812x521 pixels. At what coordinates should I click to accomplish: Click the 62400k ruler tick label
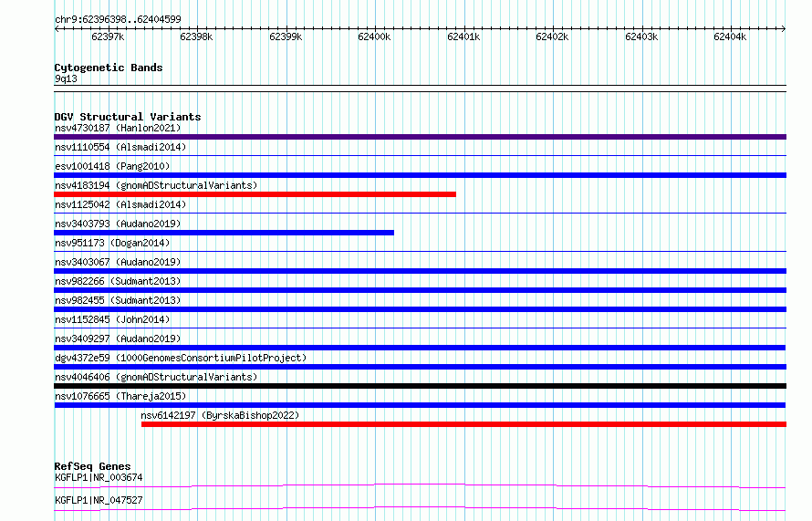374,36
